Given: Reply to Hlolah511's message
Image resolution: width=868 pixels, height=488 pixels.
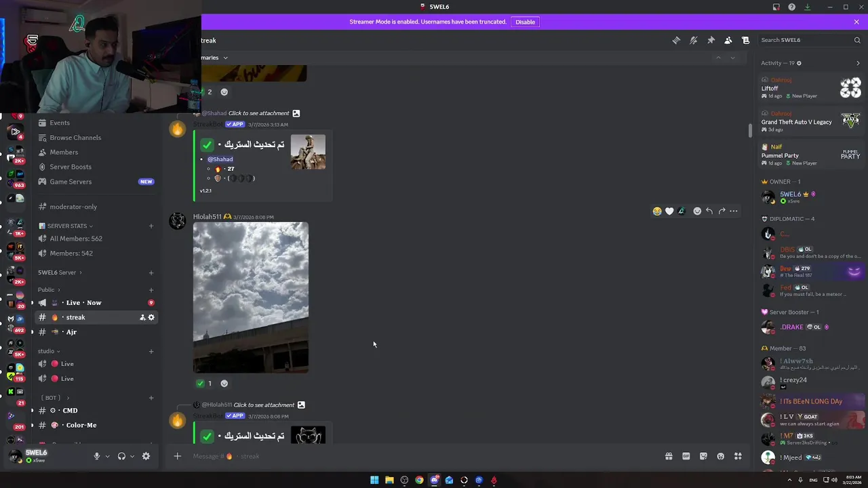Looking at the screenshot, I should pos(709,211).
